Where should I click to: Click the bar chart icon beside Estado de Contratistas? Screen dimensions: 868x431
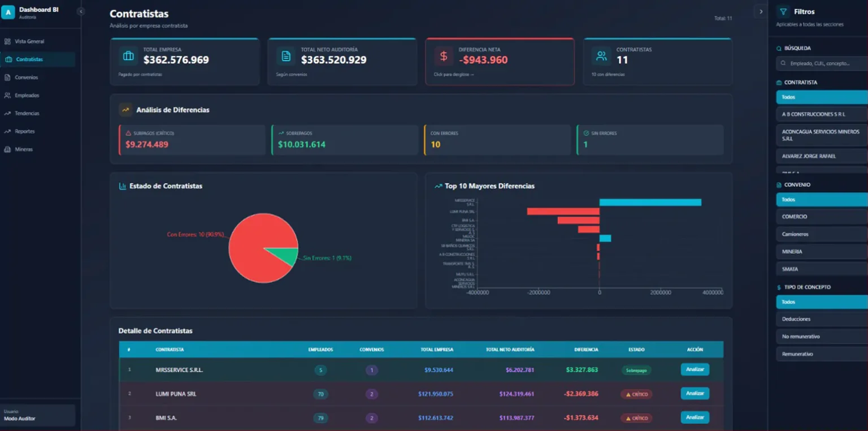click(x=123, y=186)
